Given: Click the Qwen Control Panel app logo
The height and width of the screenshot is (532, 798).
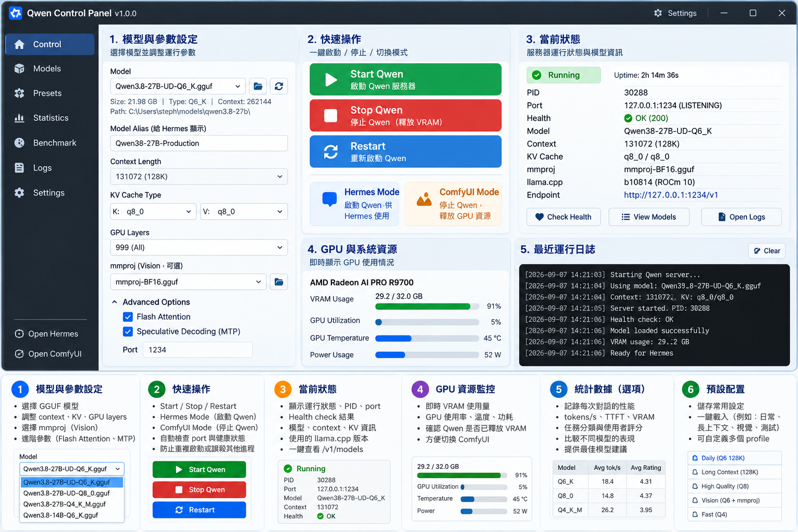Looking at the screenshot, I should click(x=16, y=13).
